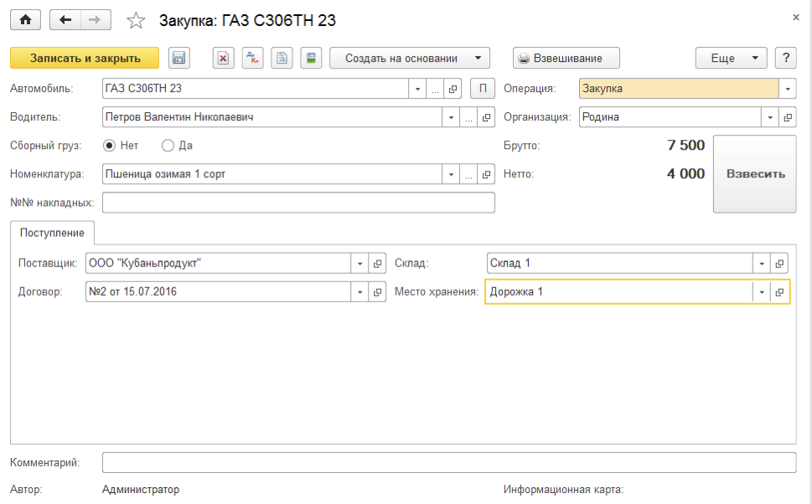Click the Номенклатура field 'Пшеница озимая 1 сорт'
The height and width of the screenshot is (504, 812).
(272, 174)
